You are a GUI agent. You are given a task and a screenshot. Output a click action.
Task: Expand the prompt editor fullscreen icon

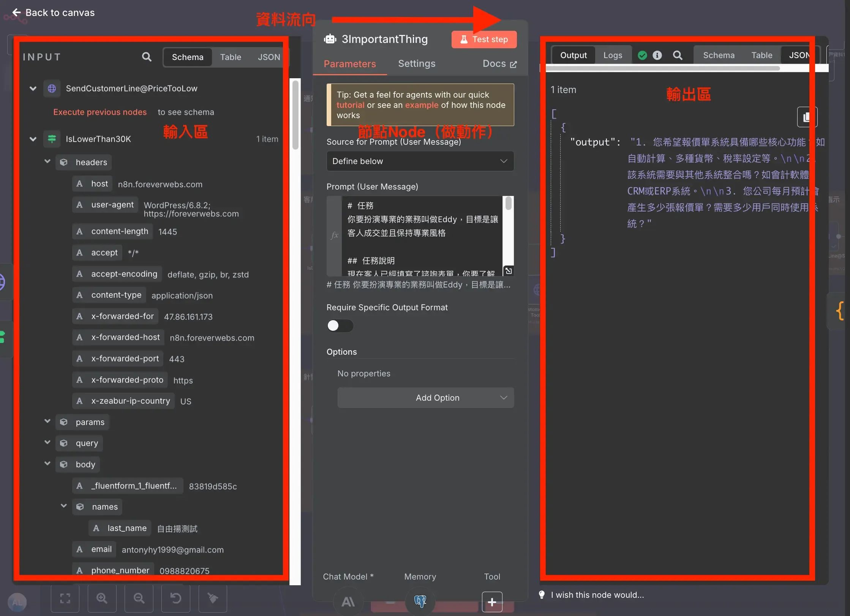(x=509, y=271)
